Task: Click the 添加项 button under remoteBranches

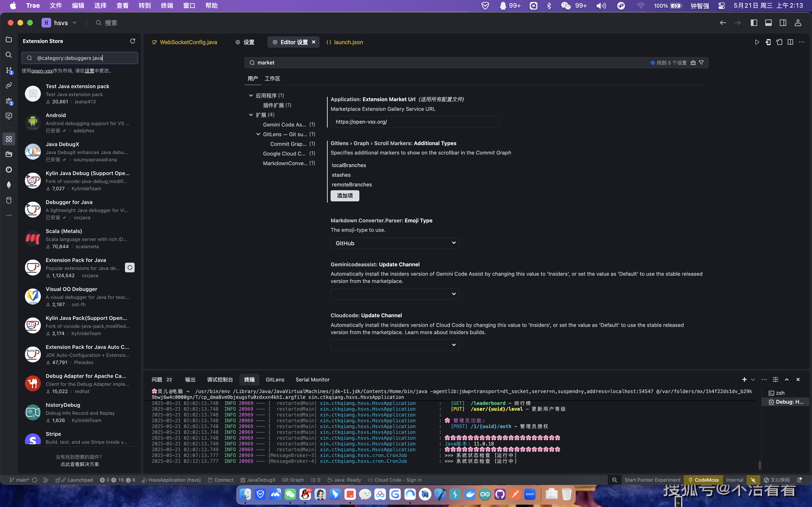Action: coord(345,196)
